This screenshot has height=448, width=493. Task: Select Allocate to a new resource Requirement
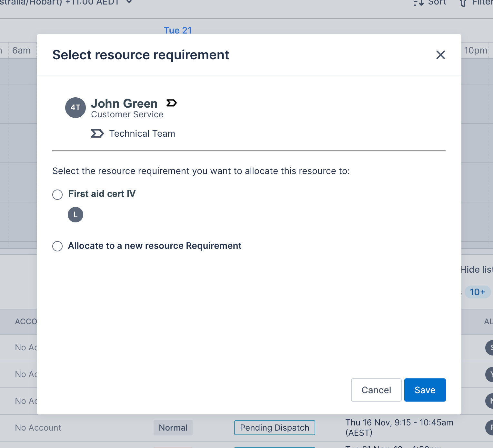57,246
